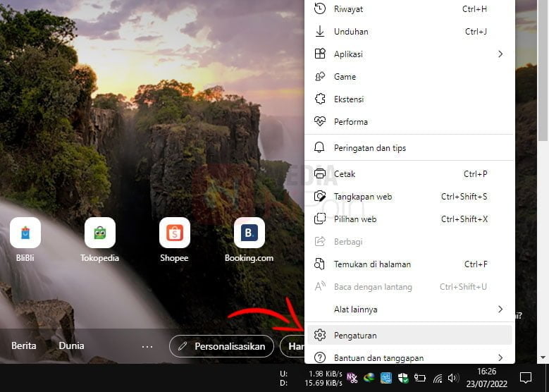The width and height of the screenshot is (549, 392).
Task: Click the Riwayat clock icon
Action: coord(320,8)
